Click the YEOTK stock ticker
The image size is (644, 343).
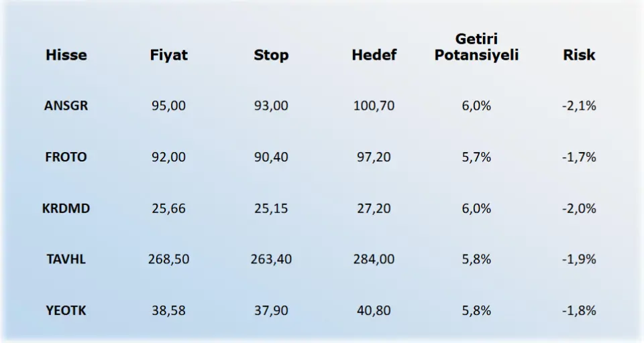[x=66, y=311]
